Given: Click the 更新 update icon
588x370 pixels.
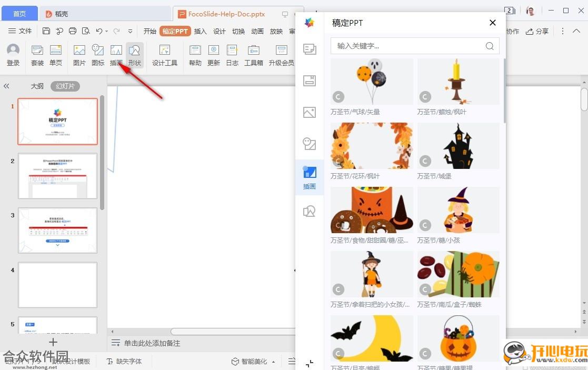Looking at the screenshot, I should (x=213, y=55).
